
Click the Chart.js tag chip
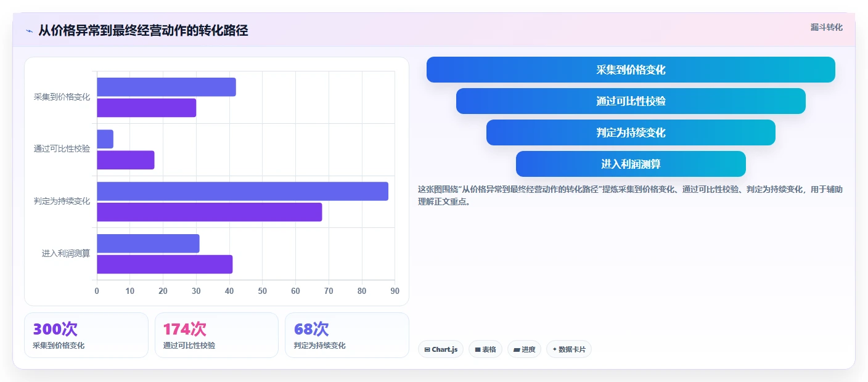tap(441, 349)
